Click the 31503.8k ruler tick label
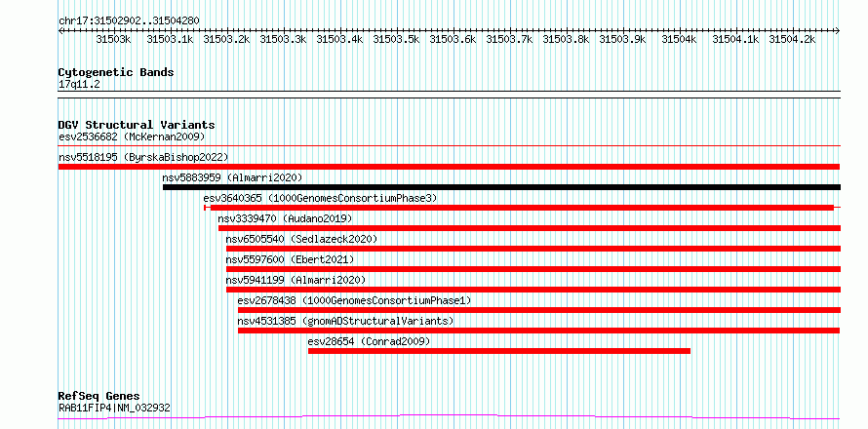868x429 pixels. [x=566, y=39]
